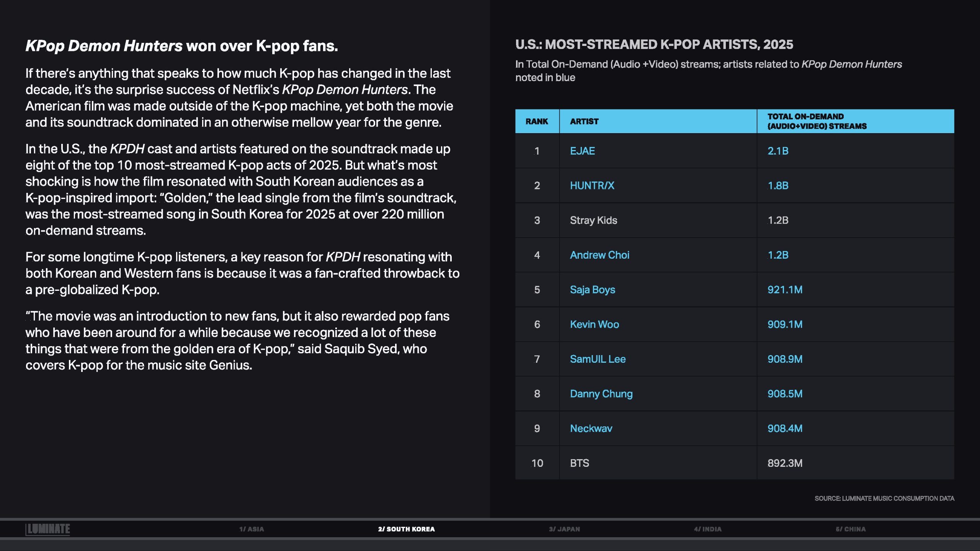
Task: Select HUNTR/X in the artist table
Action: pos(592,186)
